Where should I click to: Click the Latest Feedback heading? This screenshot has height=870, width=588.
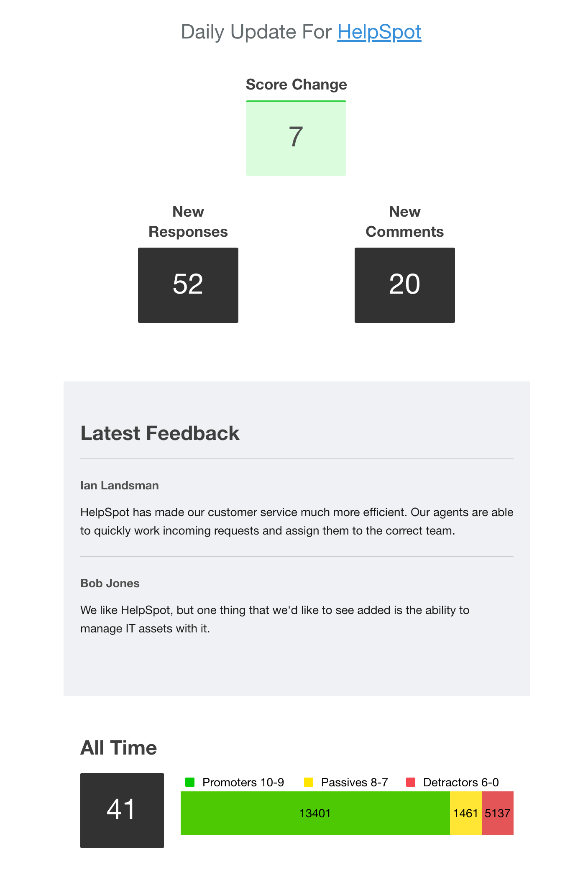(160, 433)
